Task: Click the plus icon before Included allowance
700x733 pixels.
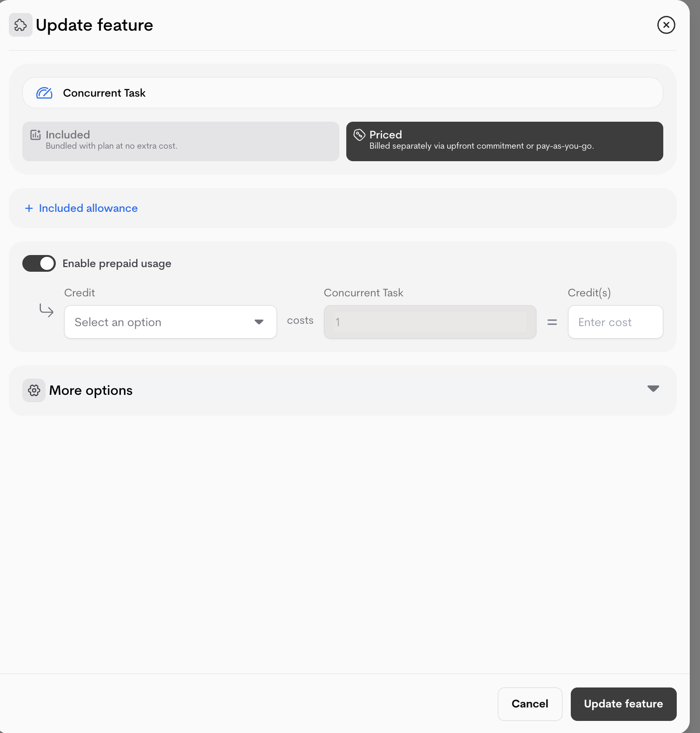Action: [x=29, y=208]
